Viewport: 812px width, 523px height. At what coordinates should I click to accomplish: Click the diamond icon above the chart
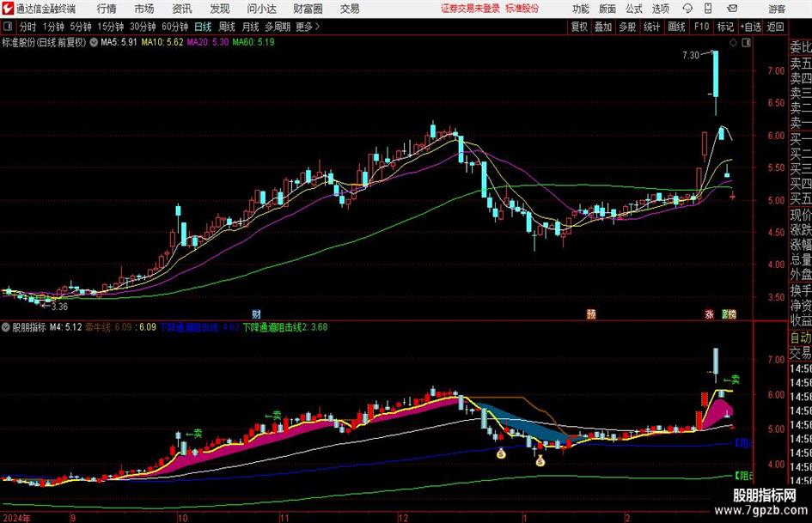(x=733, y=43)
